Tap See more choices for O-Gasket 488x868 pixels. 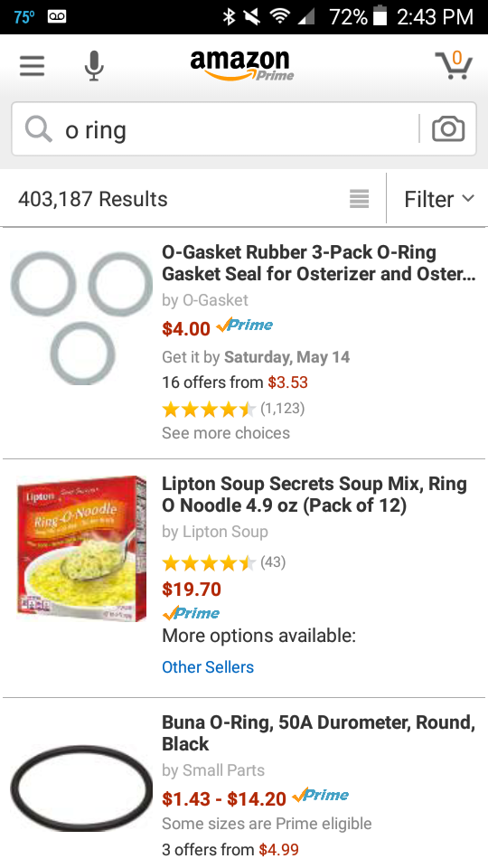tap(226, 433)
